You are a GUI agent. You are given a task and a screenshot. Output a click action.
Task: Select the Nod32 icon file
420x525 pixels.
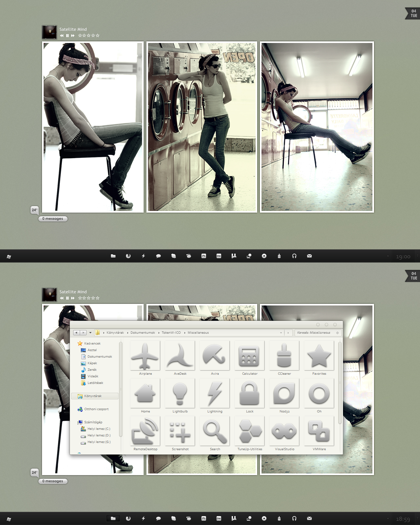click(x=284, y=396)
